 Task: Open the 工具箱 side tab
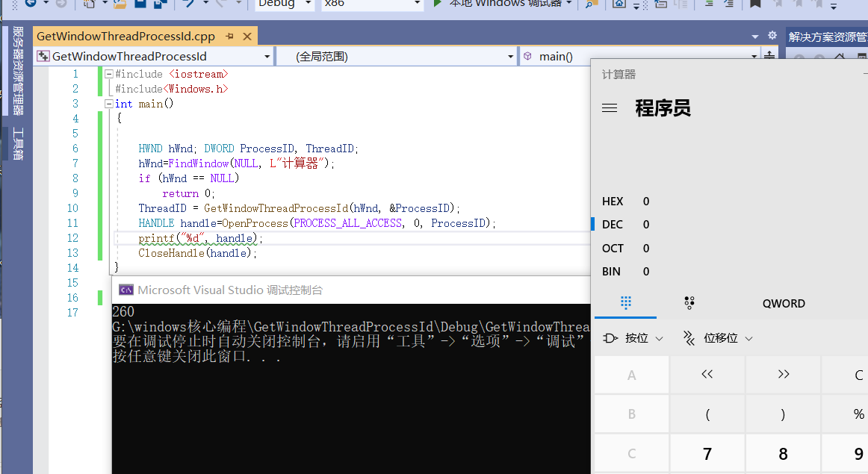click(x=18, y=143)
